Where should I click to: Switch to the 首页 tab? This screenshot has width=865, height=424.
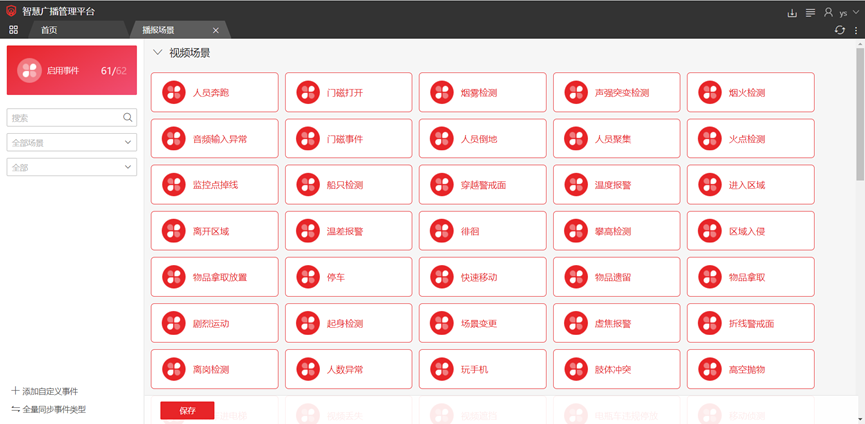tap(49, 30)
